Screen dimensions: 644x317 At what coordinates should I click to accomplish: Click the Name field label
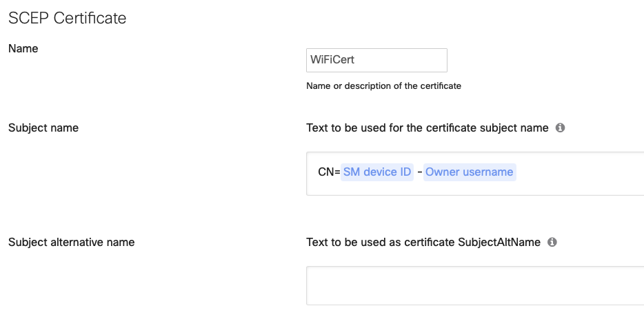23,48
